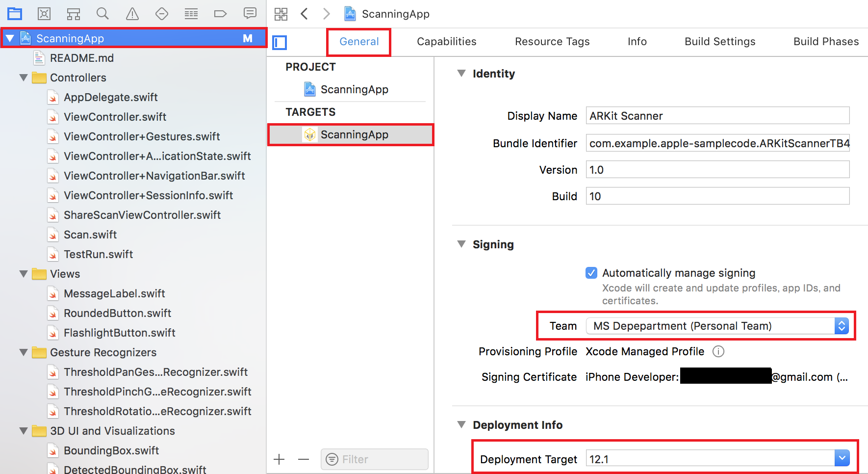Collapse the Signing section
Screen dimensions: 868x474
(461, 244)
